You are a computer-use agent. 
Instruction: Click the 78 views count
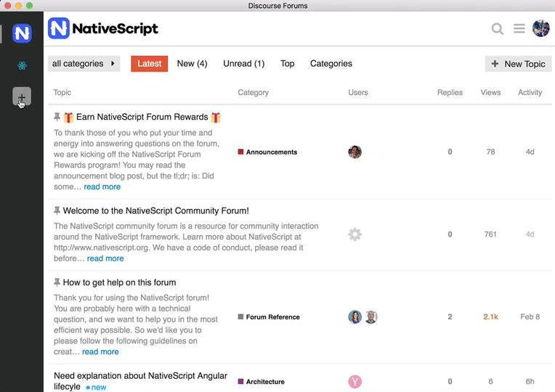point(490,152)
